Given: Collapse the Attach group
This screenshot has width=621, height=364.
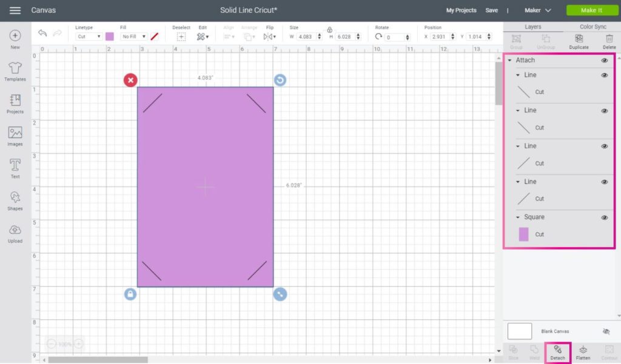Looking at the screenshot, I should pos(509,61).
